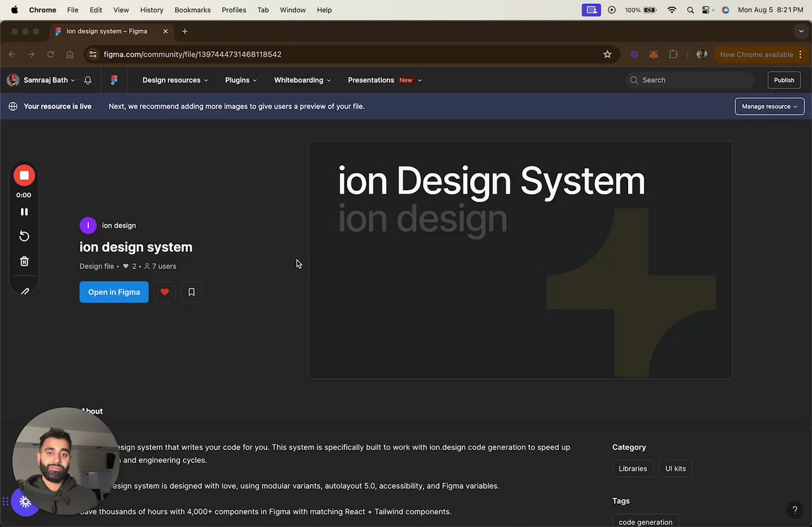The image size is (812, 527).
Task: Bookmark this page with the star icon
Action: [x=607, y=55]
